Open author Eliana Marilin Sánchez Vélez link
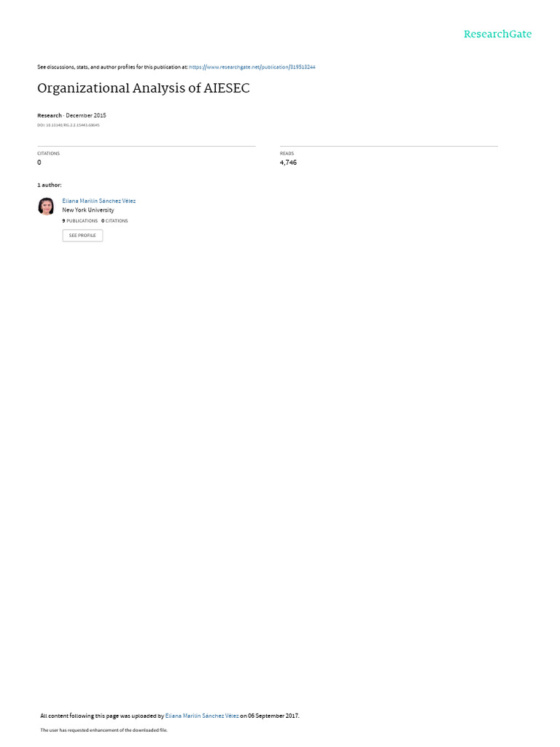 99,201
